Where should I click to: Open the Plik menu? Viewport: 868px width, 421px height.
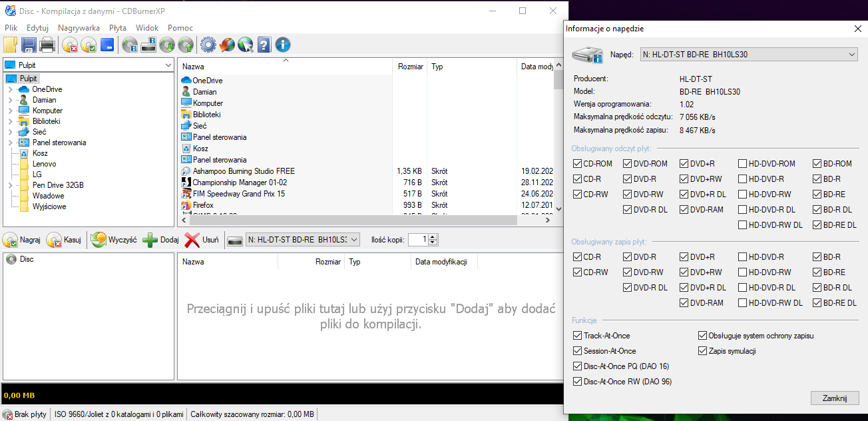(11, 28)
